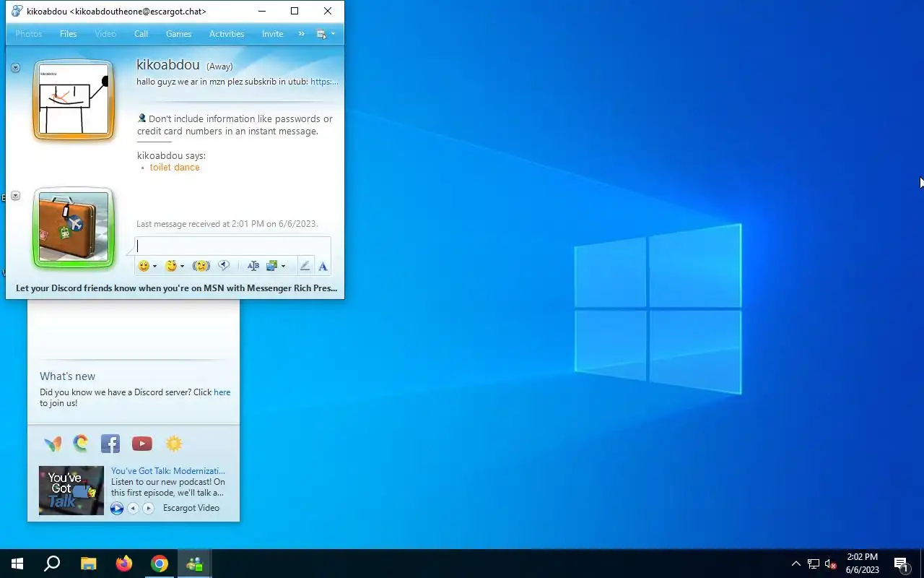Click the muted volume tray icon
The height and width of the screenshot is (578, 924).
[x=831, y=564]
